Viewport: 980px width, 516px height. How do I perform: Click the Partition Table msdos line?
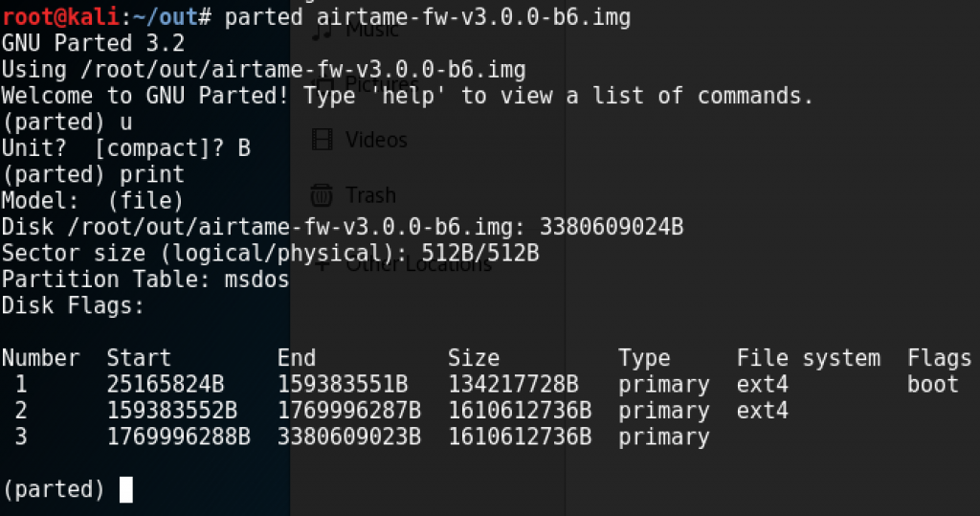pyautogui.click(x=145, y=279)
